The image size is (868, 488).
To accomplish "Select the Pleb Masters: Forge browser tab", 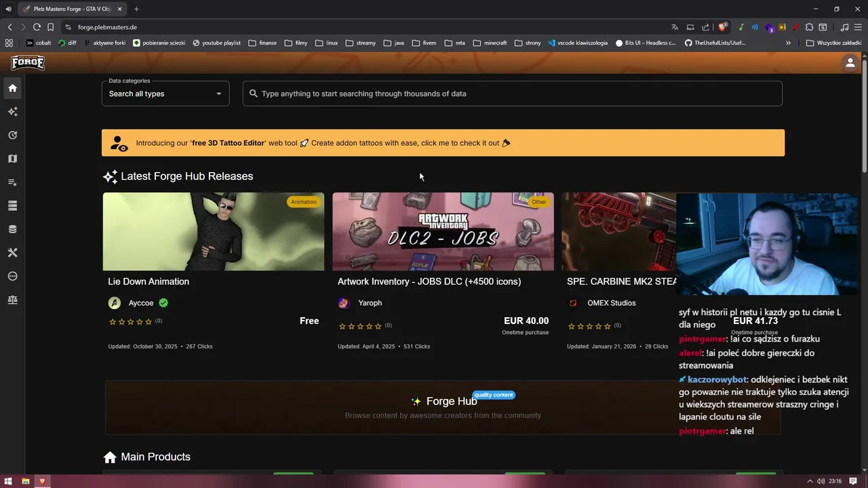I will coord(72,9).
